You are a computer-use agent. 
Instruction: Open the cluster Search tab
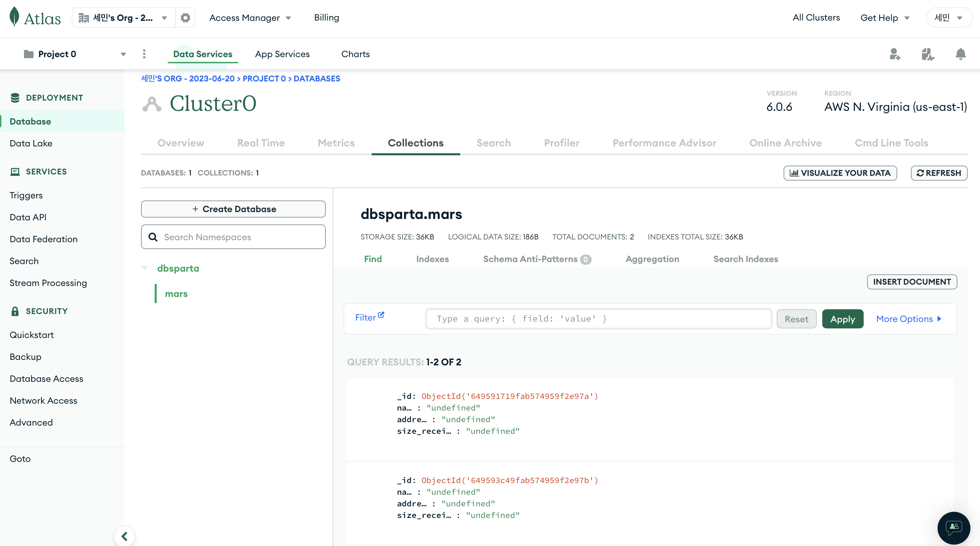click(x=494, y=143)
